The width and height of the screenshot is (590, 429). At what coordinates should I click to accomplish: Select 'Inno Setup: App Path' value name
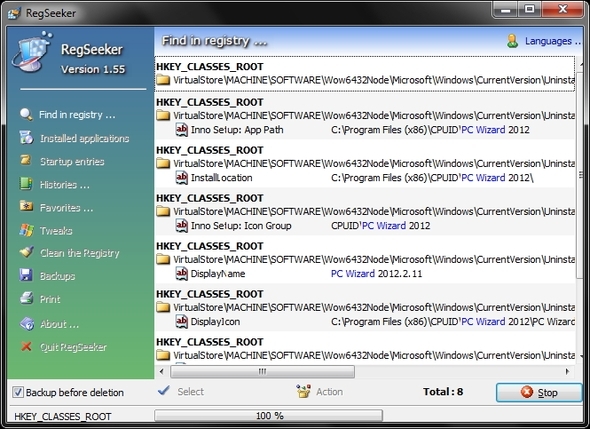237,130
